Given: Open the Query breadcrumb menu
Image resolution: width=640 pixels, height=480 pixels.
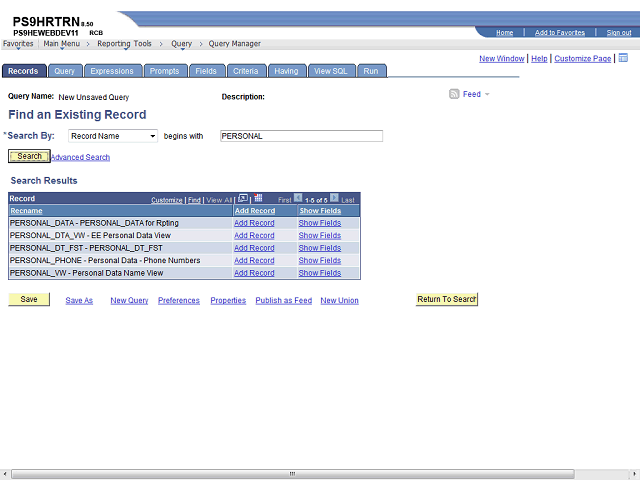Looking at the screenshot, I should [x=181, y=44].
